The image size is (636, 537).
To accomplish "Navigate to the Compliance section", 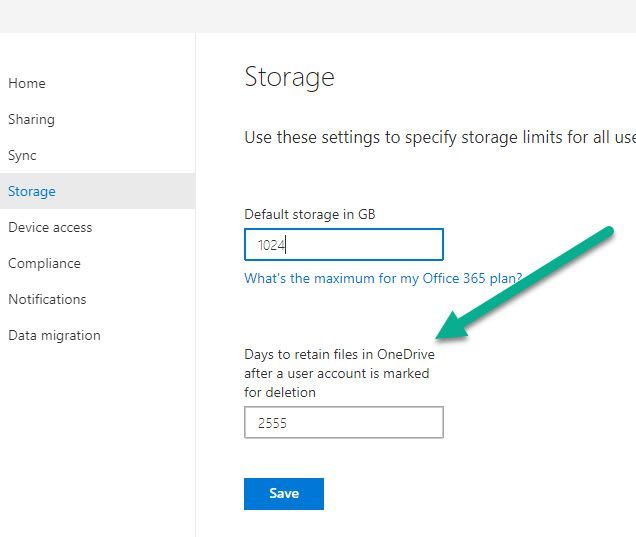I will pos(44,263).
